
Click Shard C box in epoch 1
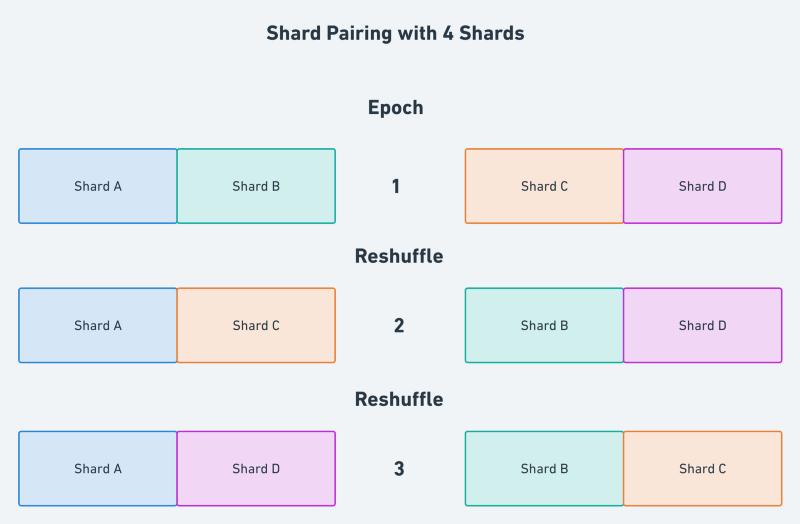coord(544,186)
